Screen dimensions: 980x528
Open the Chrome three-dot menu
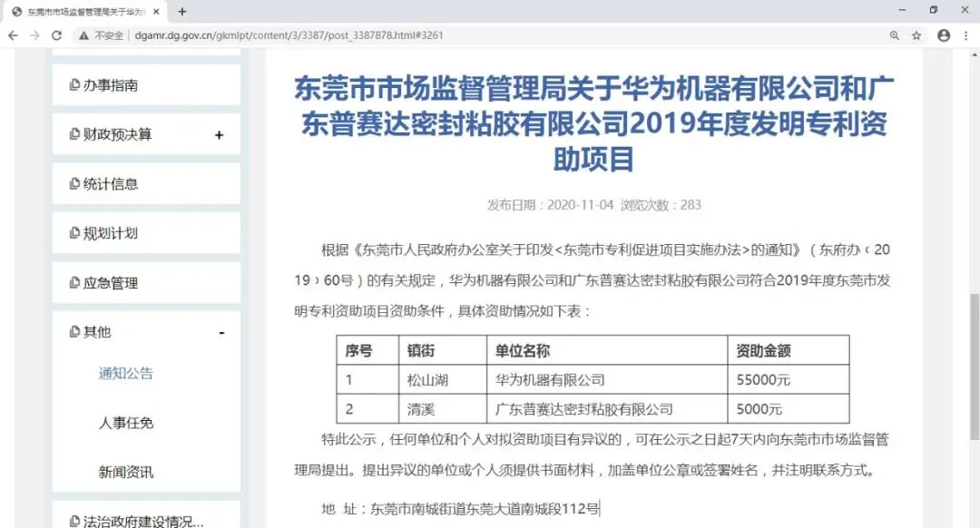click(966, 35)
